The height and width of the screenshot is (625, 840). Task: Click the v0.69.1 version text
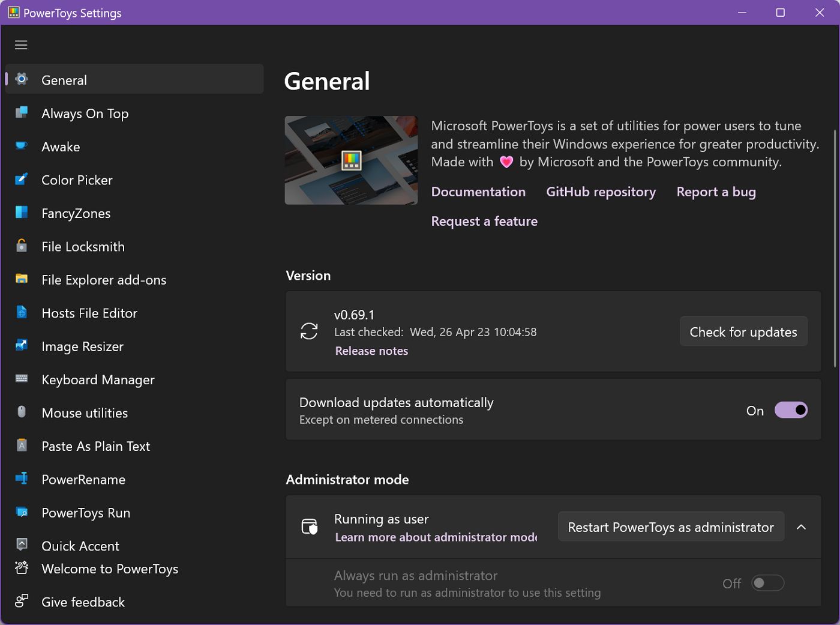click(354, 315)
